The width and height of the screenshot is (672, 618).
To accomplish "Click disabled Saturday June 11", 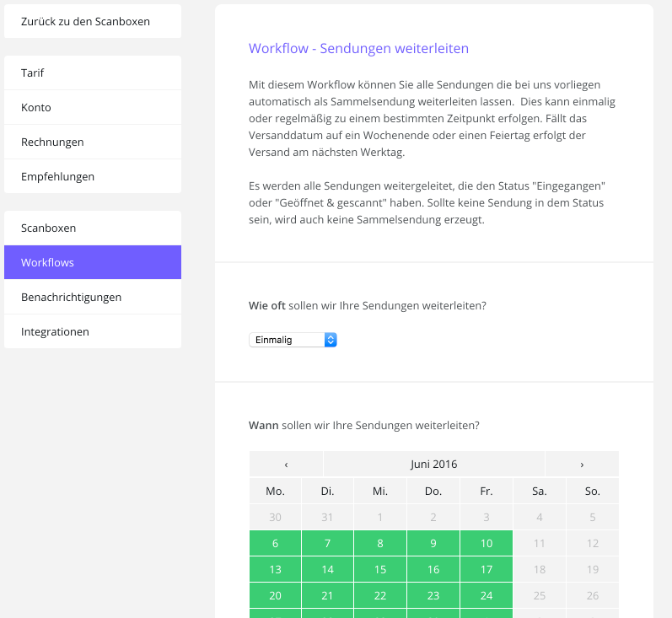I will [x=540, y=544].
